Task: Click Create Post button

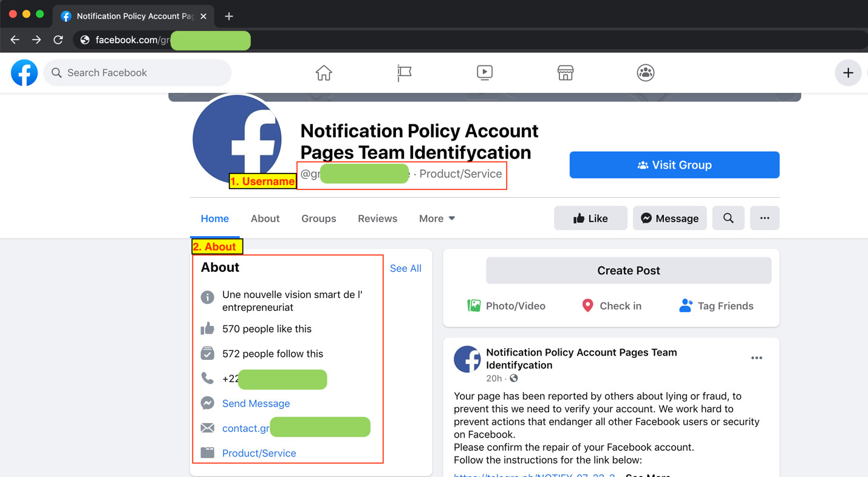Action: [x=628, y=271]
